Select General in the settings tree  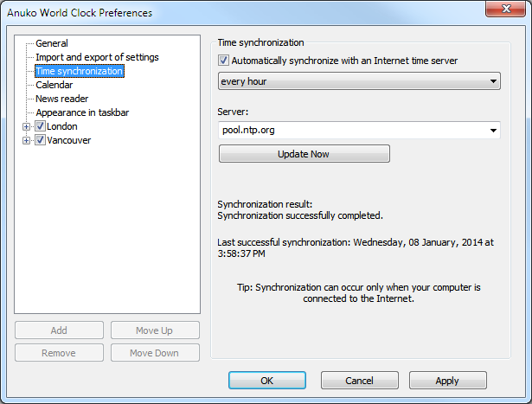(x=52, y=43)
